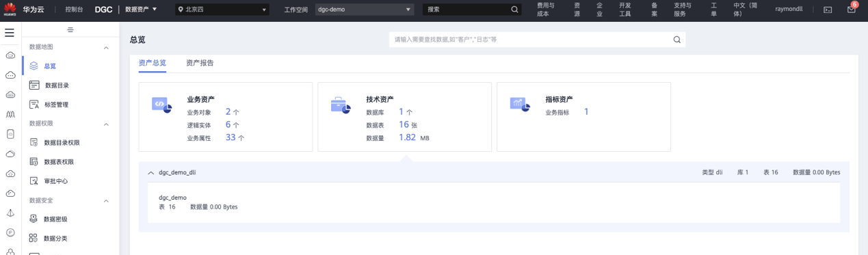Collapse the sidebar using the fold icon
The image size is (868, 255).
point(70,30)
